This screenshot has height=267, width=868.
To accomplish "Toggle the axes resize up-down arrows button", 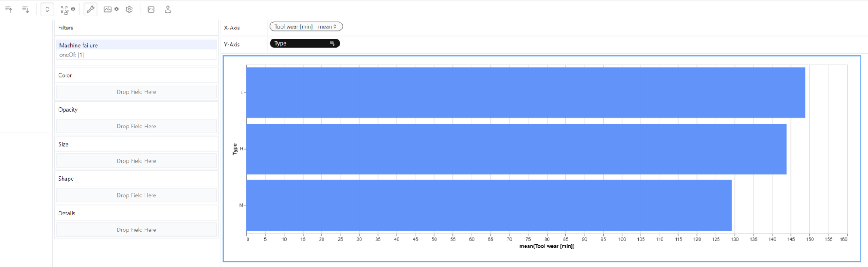I will click(47, 9).
